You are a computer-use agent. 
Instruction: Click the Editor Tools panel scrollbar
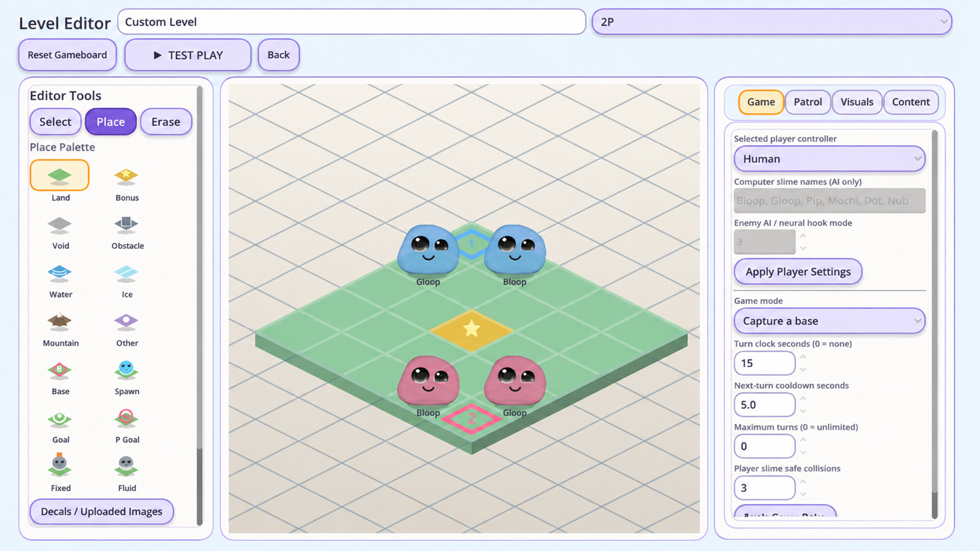(200, 306)
